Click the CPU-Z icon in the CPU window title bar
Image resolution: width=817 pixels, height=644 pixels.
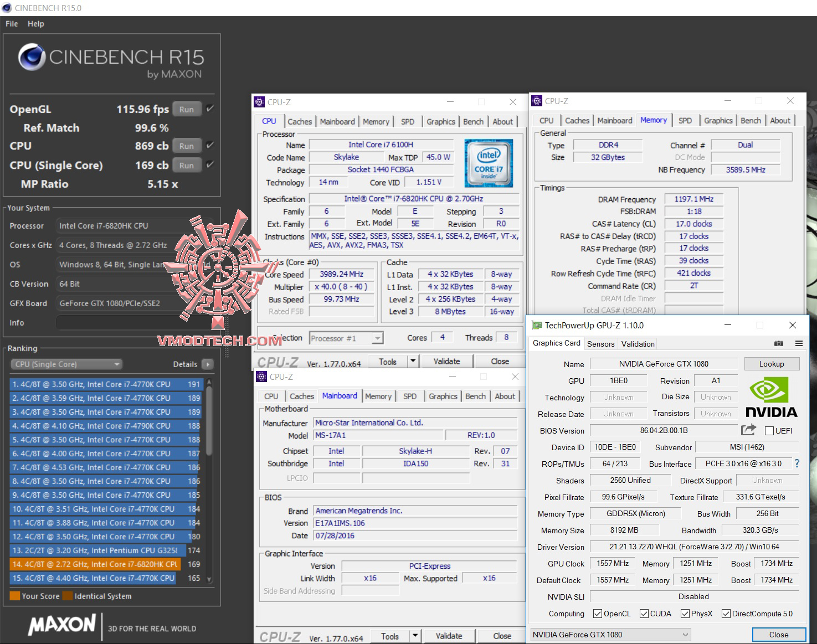click(x=259, y=102)
